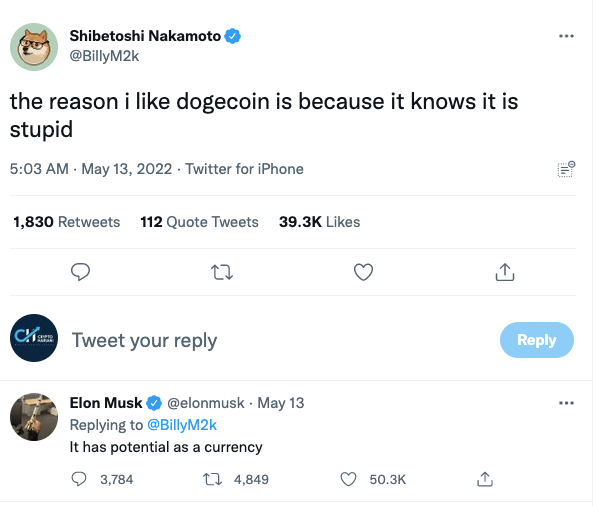Reply to Elon Musk's comment

[79, 479]
